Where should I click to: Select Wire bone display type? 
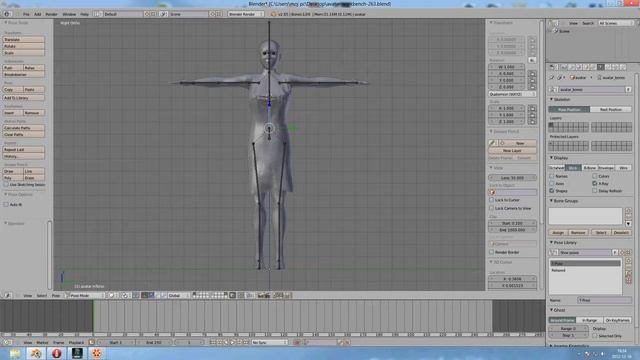coord(623,168)
